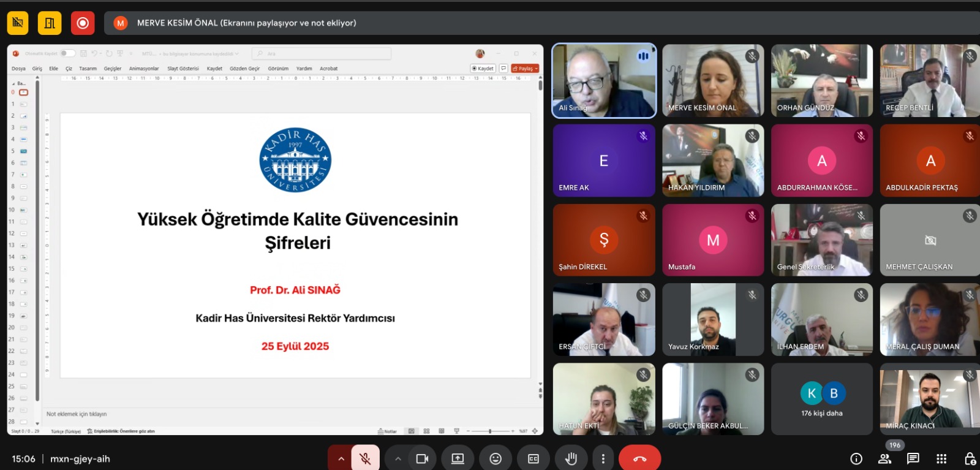The height and width of the screenshot is (470, 980).
Task: Unmute the microphone in the call bar
Action: tap(365, 458)
